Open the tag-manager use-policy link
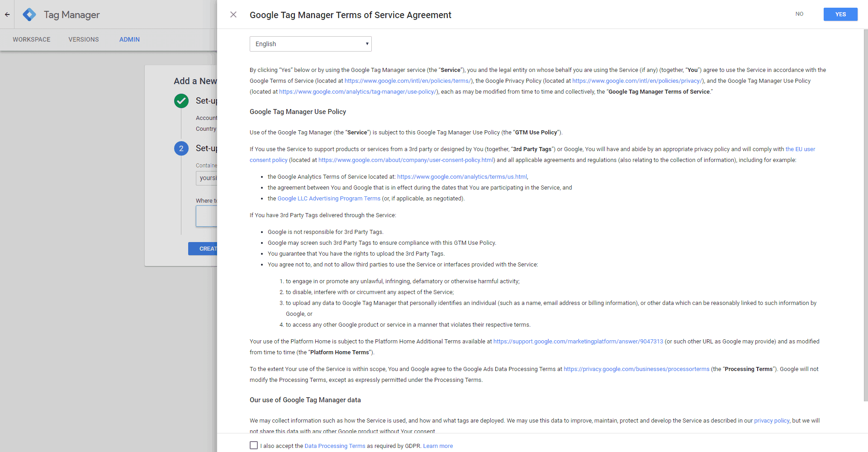This screenshot has height=452, width=868. click(358, 92)
